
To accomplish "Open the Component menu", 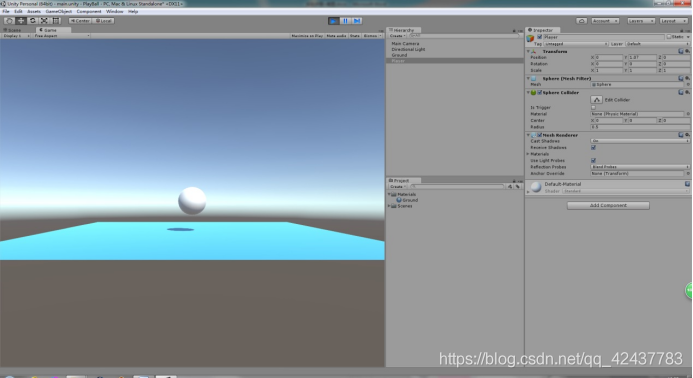I will (89, 11).
